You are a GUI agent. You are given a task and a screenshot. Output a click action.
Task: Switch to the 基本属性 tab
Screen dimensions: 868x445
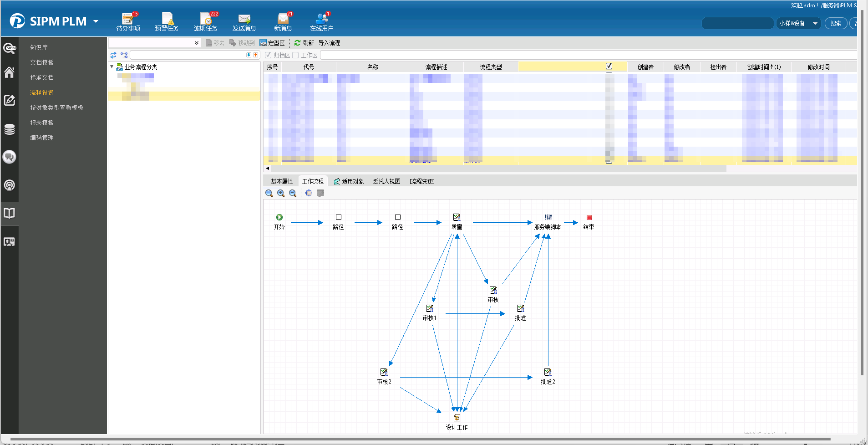281,181
